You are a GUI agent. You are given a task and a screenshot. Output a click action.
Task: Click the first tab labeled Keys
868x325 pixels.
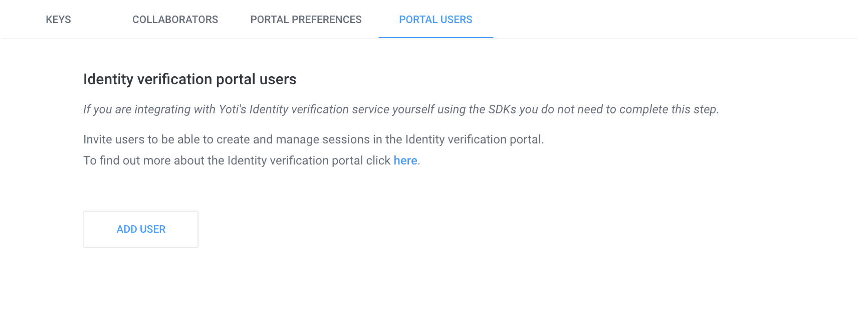(x=58, y=20)
